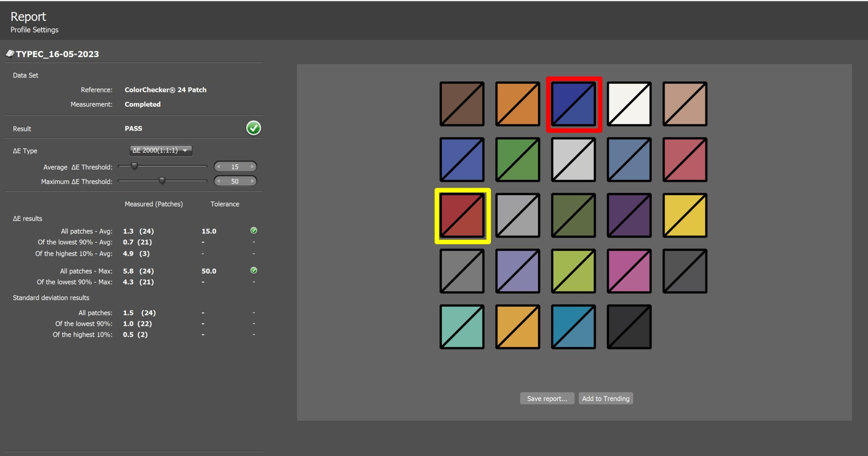Decrease Maximum ΔE Threshold with left arrow
The width and height of the screenshot is (868, 456).
[x=218, y=181]
